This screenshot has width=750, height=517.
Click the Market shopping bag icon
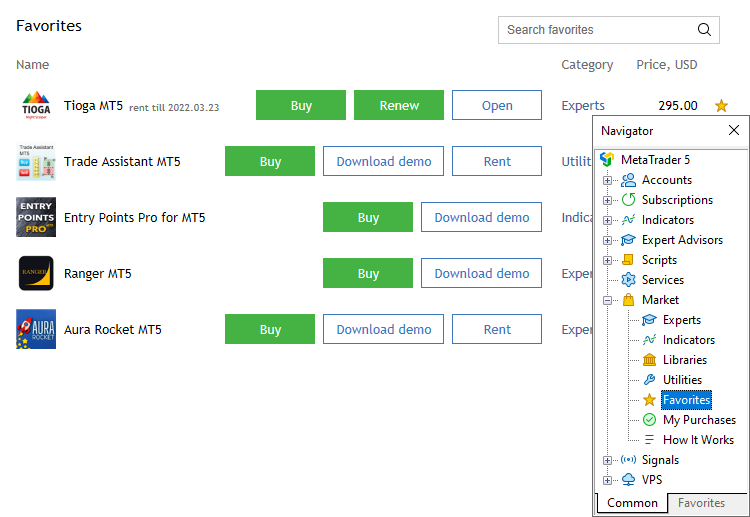tap(628, 300)
